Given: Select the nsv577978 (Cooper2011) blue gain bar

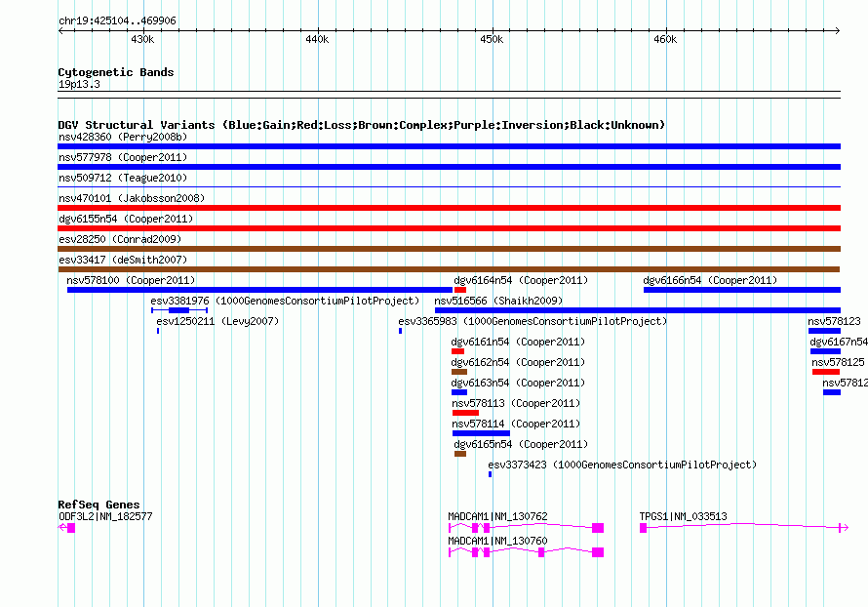Looking at the screenshot, I should 449,167.
